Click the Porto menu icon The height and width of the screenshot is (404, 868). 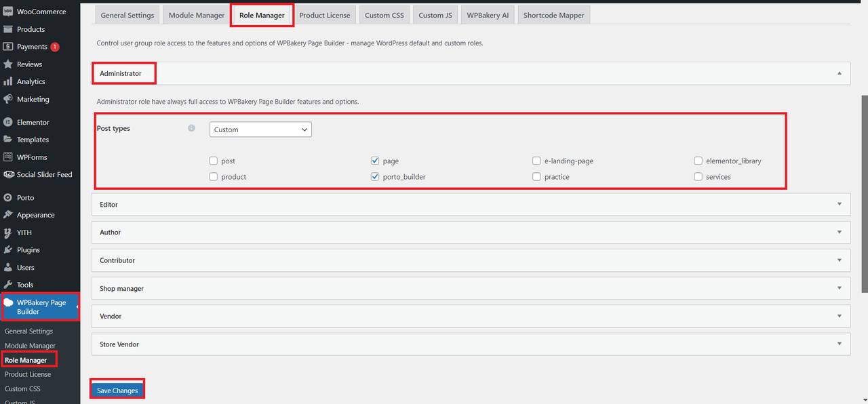coord(8,198)
